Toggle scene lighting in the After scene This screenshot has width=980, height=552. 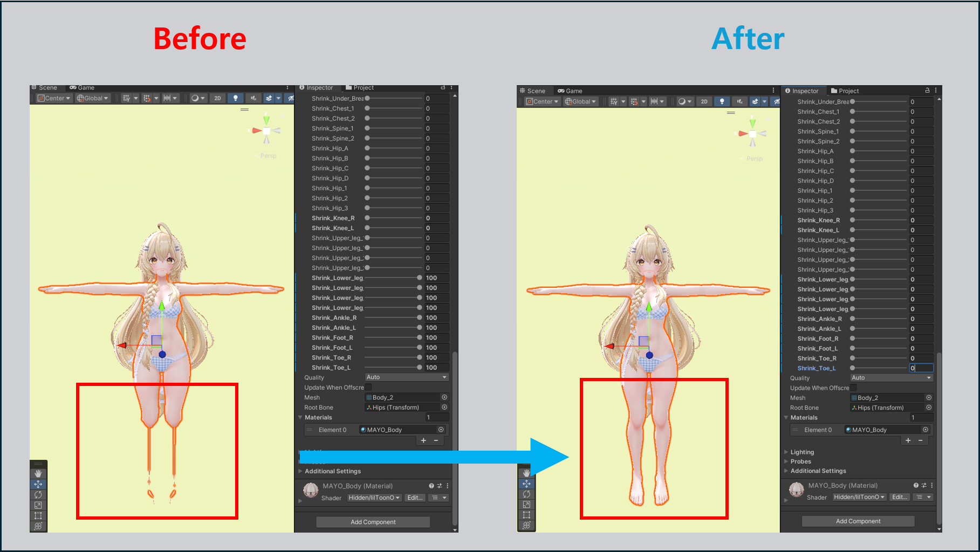(722, 101)
